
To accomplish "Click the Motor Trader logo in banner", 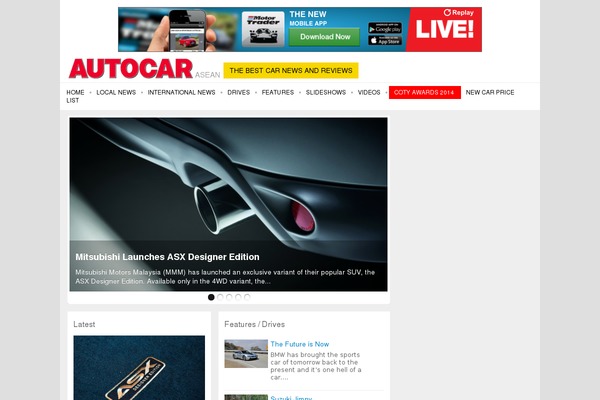I will click(263, 29).
